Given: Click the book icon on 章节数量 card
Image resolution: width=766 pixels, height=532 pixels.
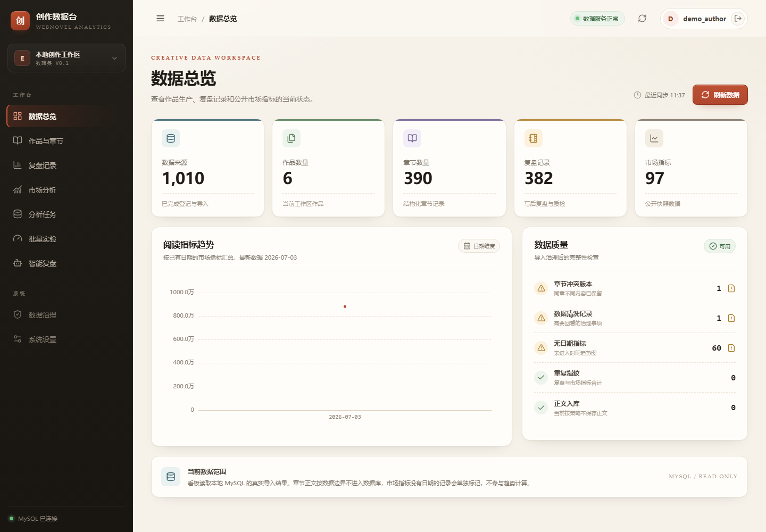Looking at the screenshot, I should 412,138.
